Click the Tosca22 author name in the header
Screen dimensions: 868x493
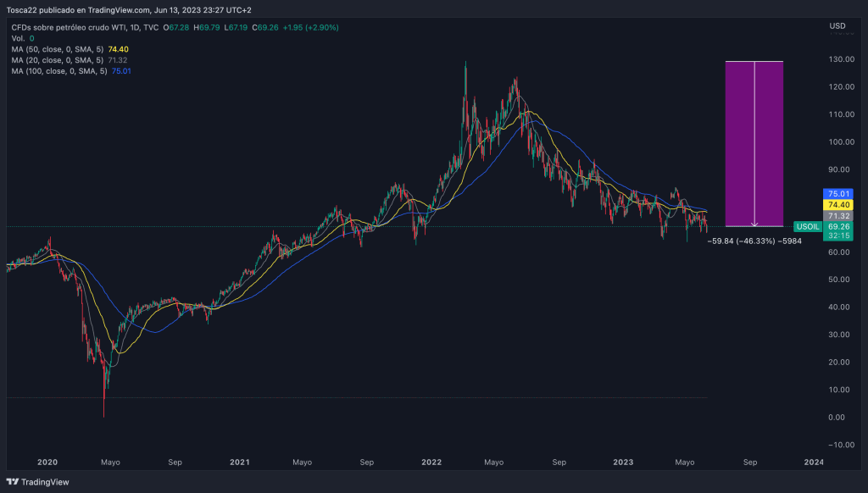click(23, 10)
